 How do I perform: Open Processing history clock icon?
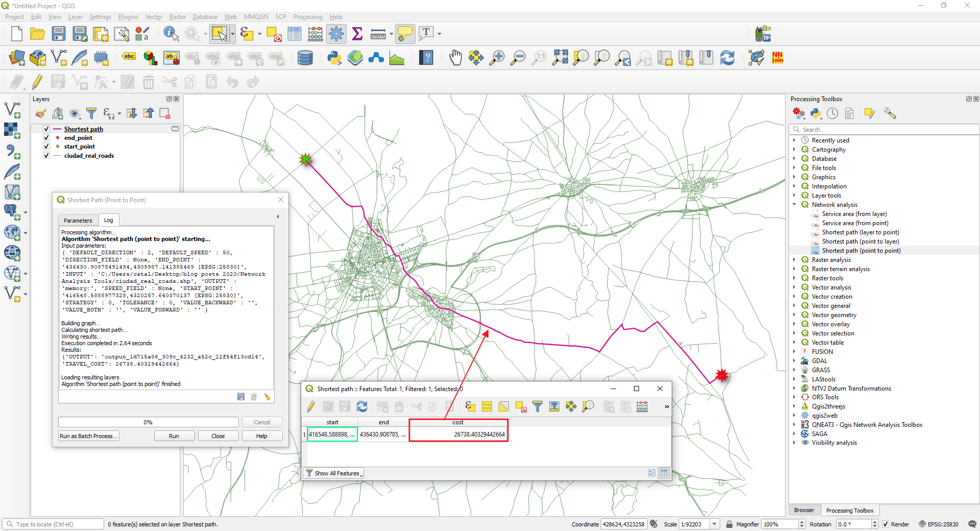[x=832, y=113]
